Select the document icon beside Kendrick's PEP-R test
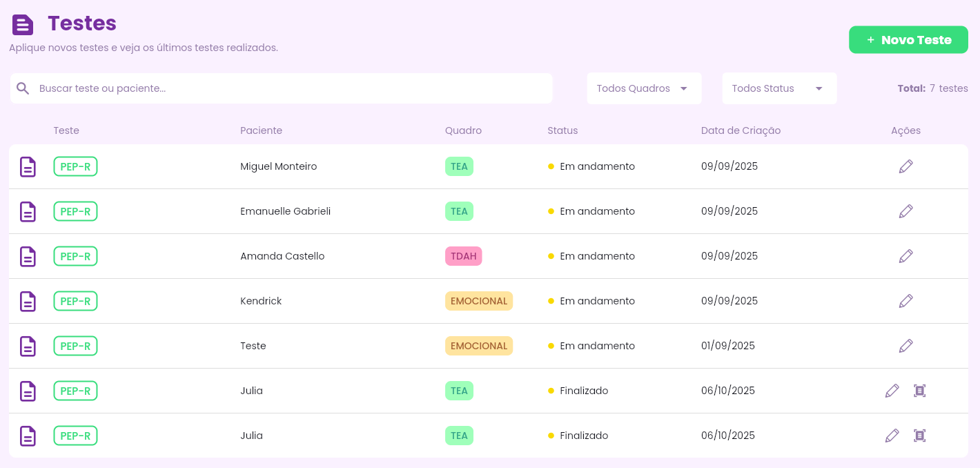This screenshot has height=468, width=980. (28, 302)
